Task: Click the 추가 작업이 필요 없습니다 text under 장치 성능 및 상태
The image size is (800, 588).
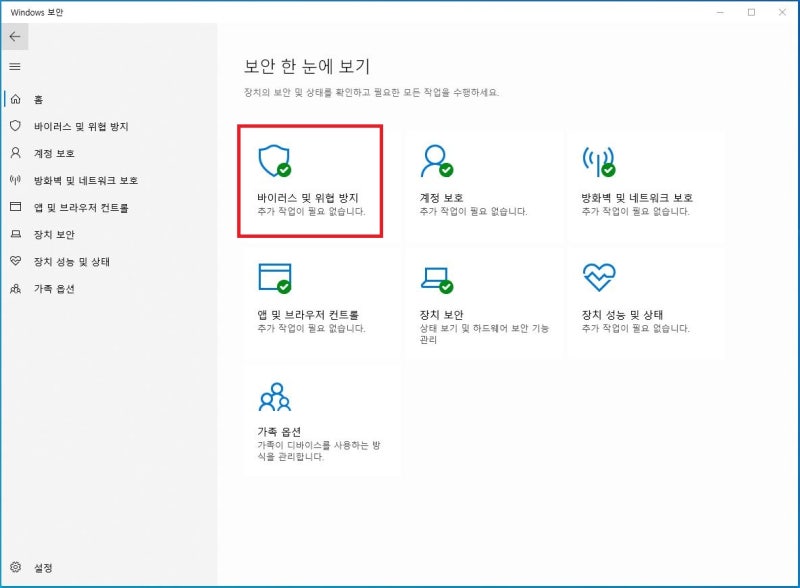Action: coord(636,328)
